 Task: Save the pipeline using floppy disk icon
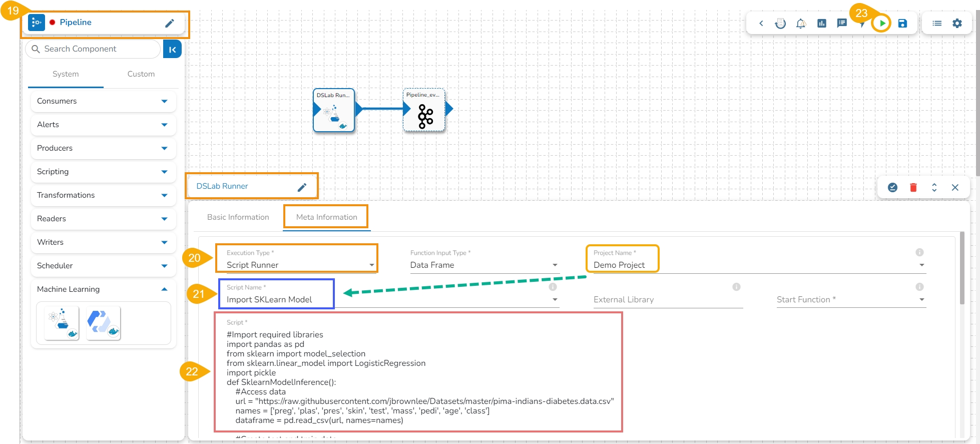pos(902,23)
